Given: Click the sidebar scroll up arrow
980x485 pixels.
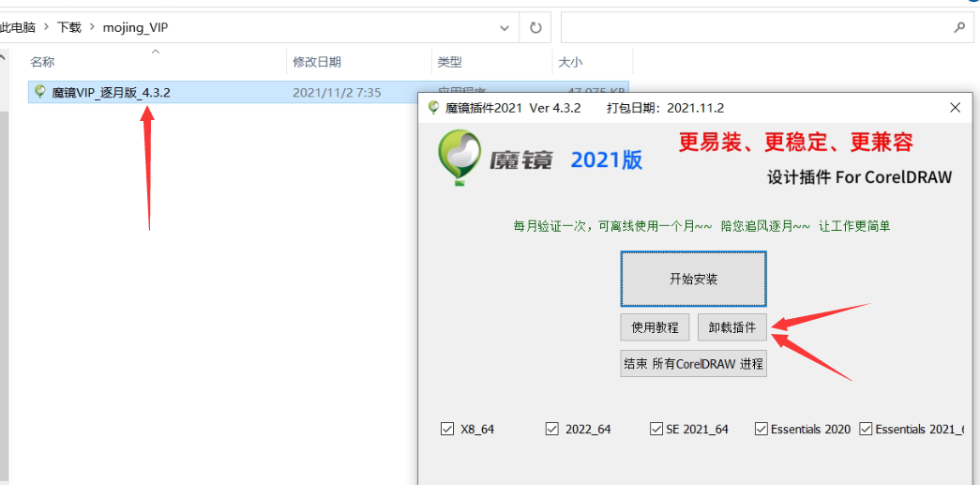Looking at the screenshot, I should pyautogui.click(x=3, y=59).
